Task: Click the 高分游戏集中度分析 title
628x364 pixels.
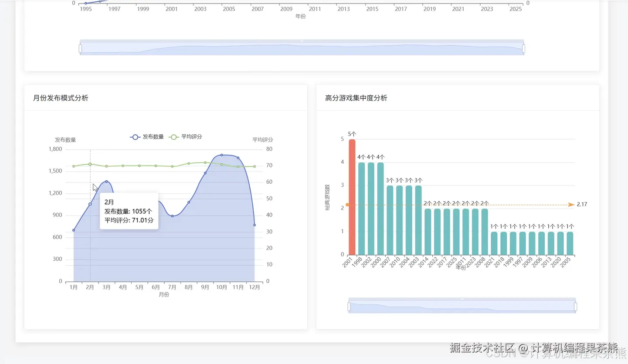Action: pos(356,98)
